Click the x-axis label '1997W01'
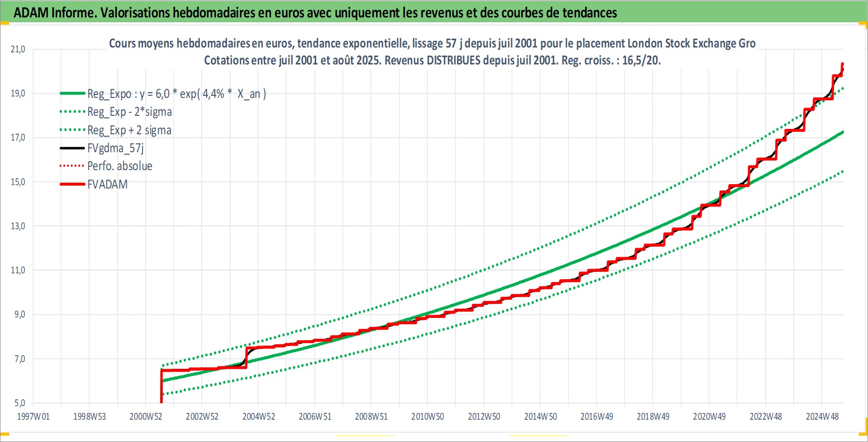The width and height of the screenshot is (868, 442). pos(33,416)
